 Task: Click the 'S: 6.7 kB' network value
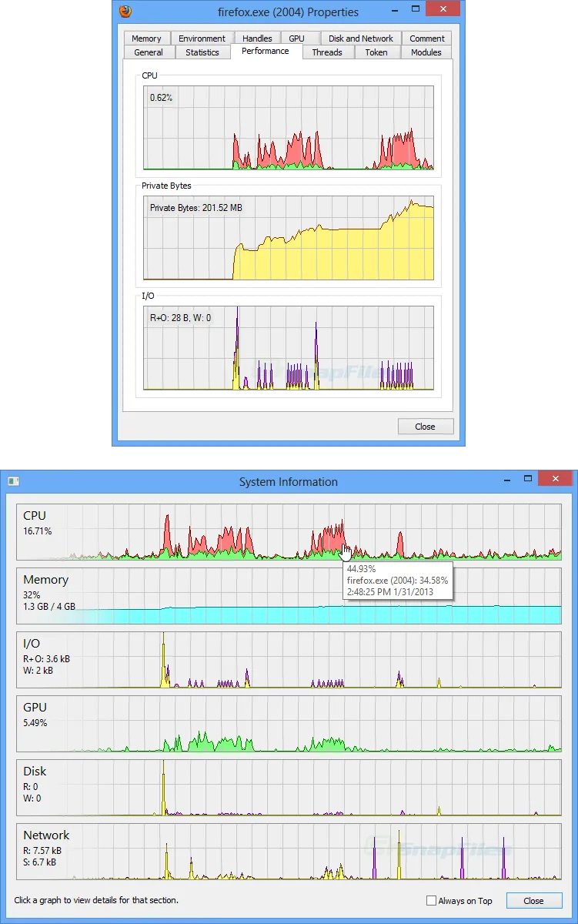pyautogui.click(x=40, y=862)
